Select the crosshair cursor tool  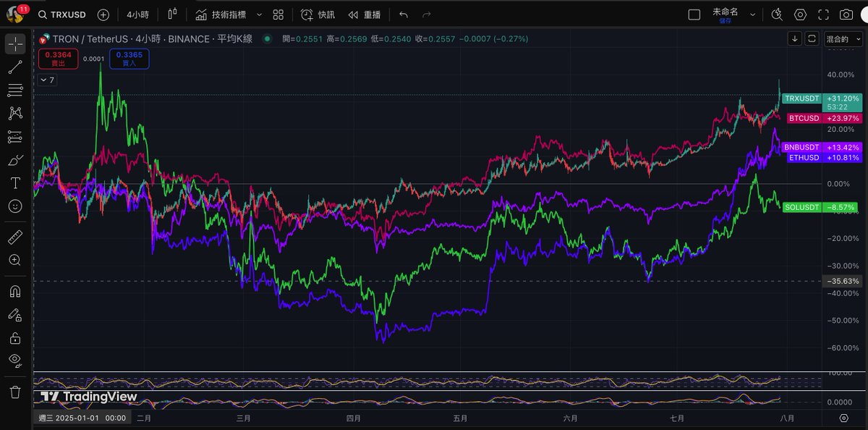coord(15,44)
